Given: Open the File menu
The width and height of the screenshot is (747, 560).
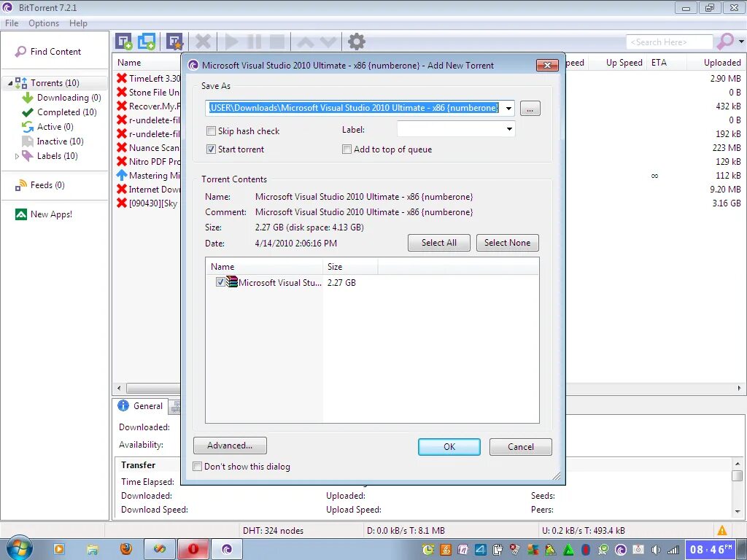Looking at the screenshot, I should pyautogui.click(x=12, y=23).
